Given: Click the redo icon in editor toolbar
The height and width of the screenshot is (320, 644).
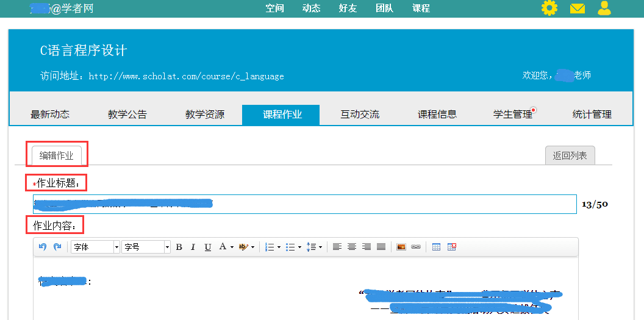Looking at the screenshot, I should tap(57, 247).
